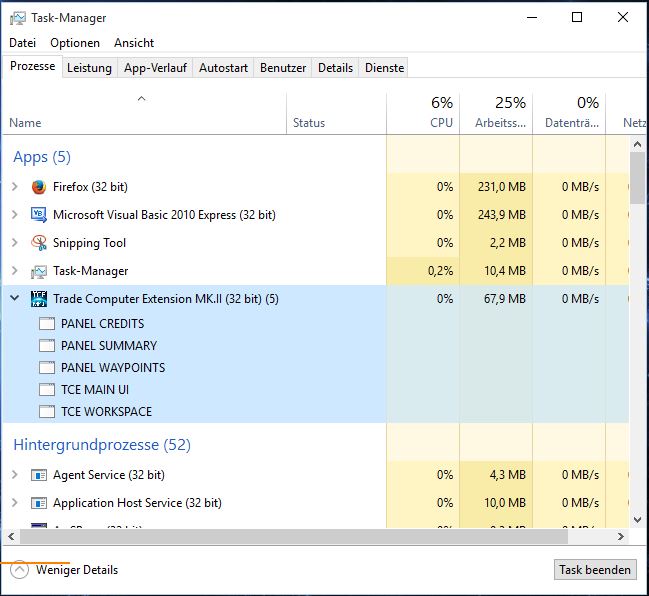Expand the Snipping Tool process group
This screenshot has width=649, height=596.
[x=15, y=243]
